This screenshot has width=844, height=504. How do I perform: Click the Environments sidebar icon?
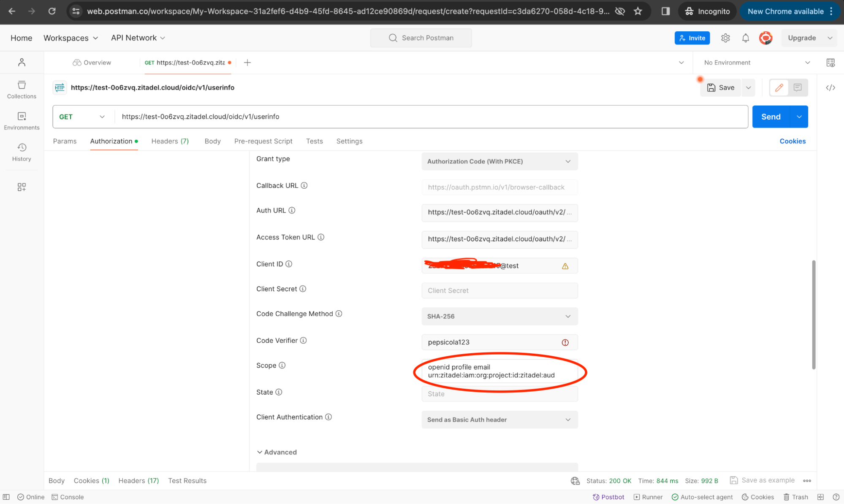coord(22,120)
